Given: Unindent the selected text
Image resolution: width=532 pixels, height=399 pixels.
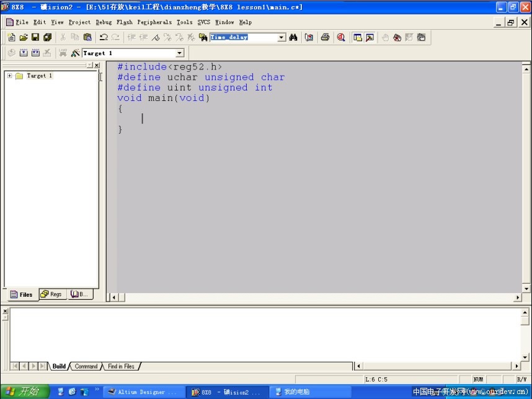Looking at the screenshot, I should click(x=143, y=37).
